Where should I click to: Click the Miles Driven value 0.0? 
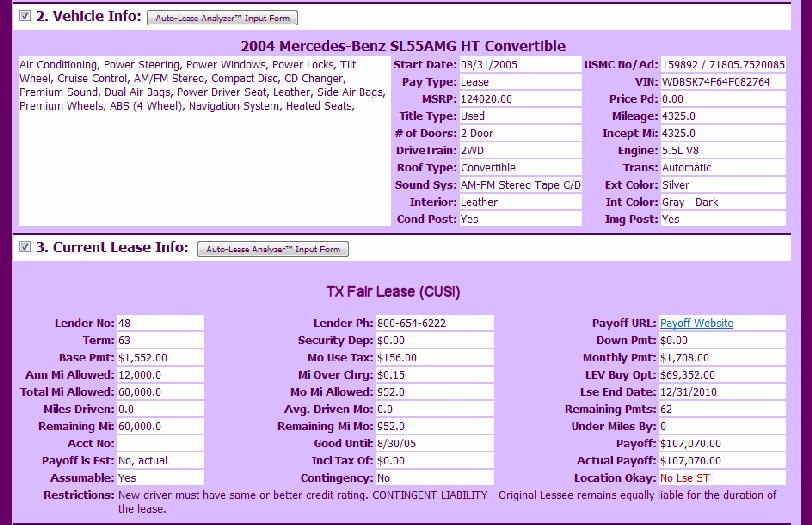point(160,409)
